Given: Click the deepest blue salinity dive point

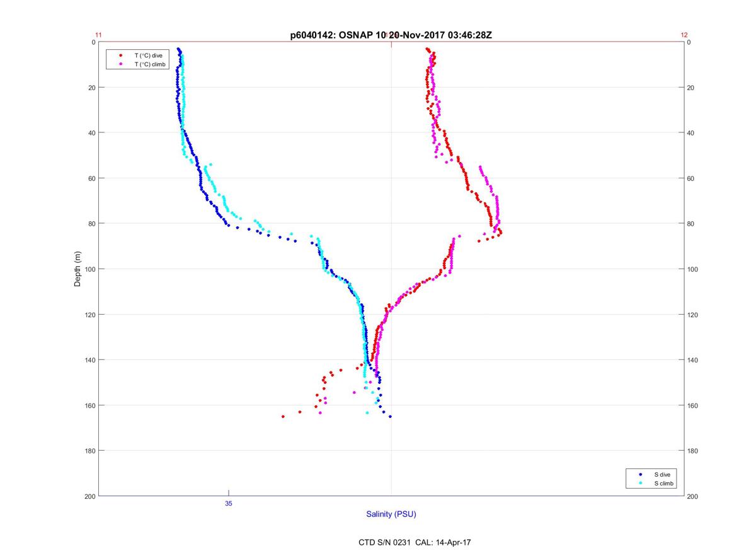Looking at the screenshot, I should pos(390,416).
